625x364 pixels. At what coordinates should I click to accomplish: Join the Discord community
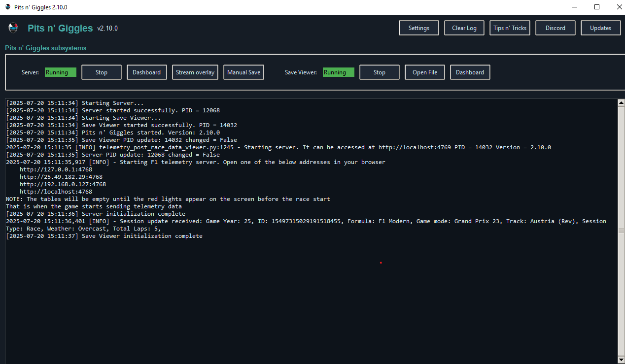(x=555, y=28)
